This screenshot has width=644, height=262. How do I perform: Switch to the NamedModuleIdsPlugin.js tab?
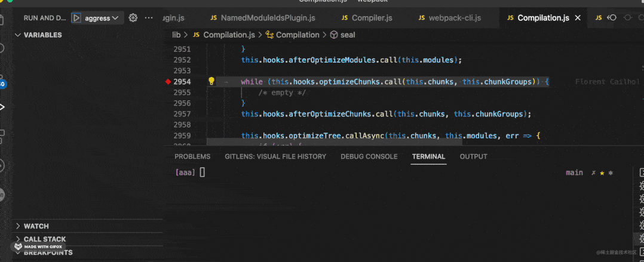(262, 18)
